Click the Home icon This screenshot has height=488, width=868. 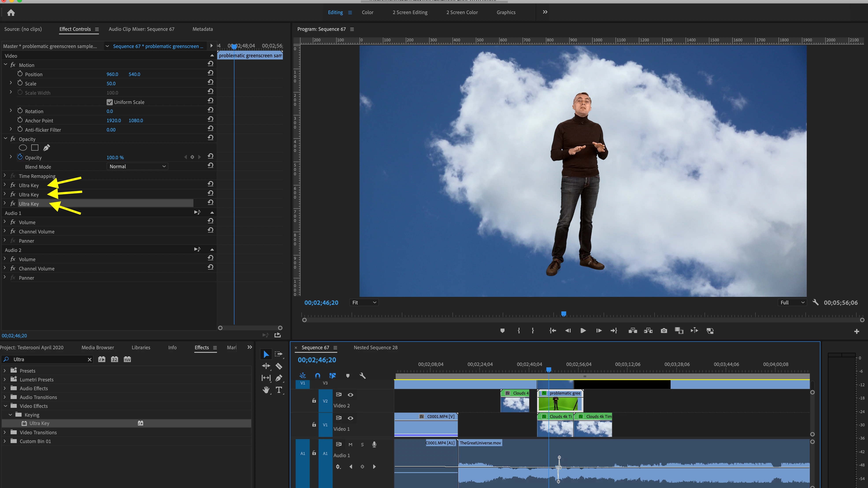pos(11,13)
